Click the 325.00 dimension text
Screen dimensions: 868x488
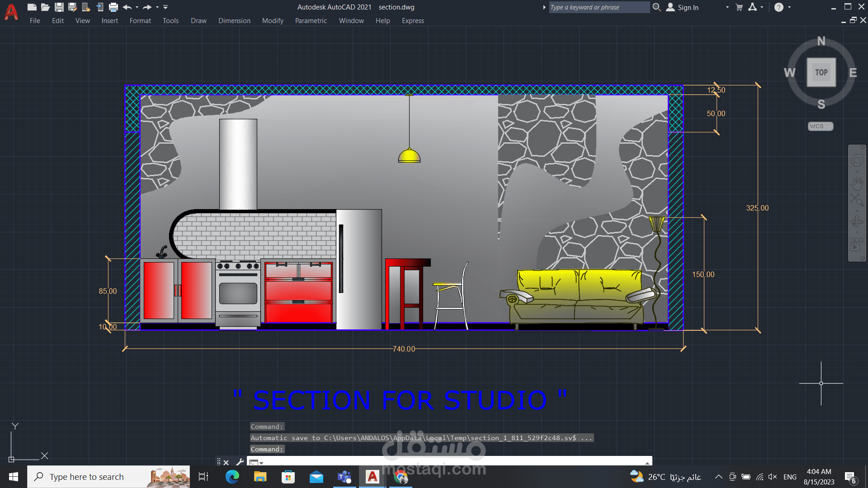757,208
